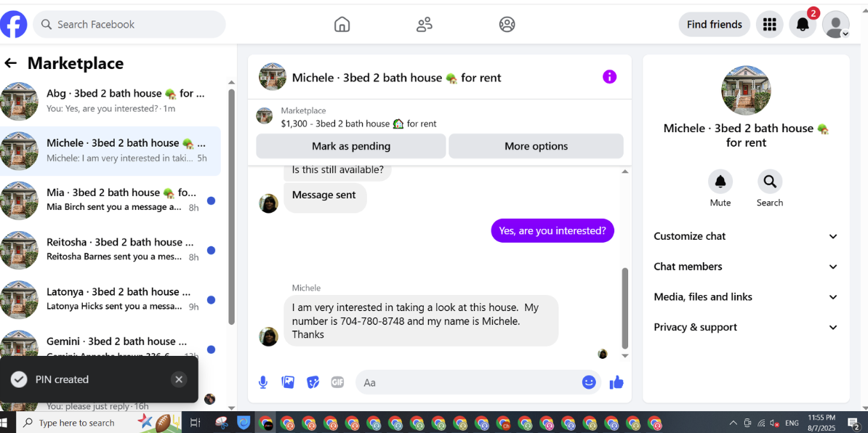Expand the Chat members section
Screen dimensions: 868x433
pyautogui.click(x=746, y=267)
